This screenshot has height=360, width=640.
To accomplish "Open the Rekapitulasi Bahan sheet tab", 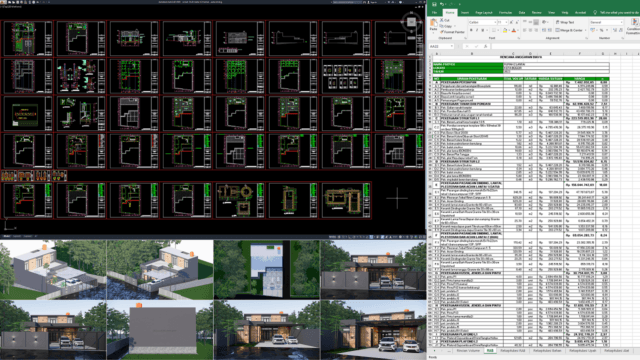I will (x=547, y=351).
